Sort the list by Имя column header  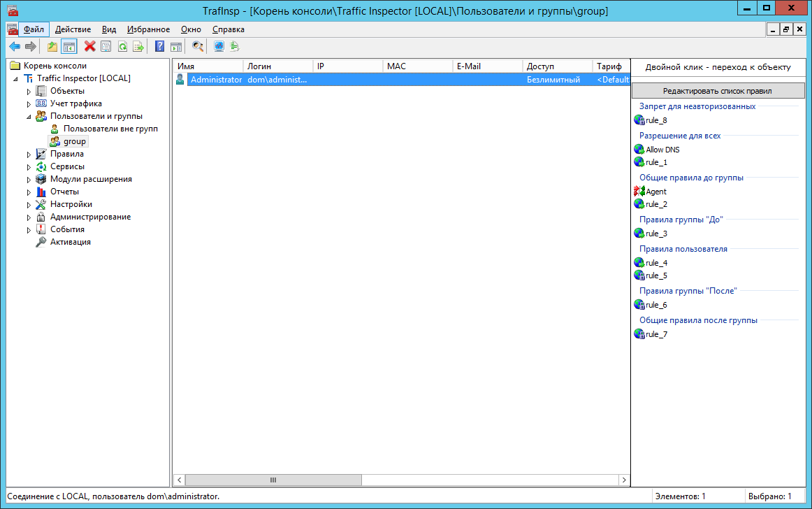click(x=208, y=66)
